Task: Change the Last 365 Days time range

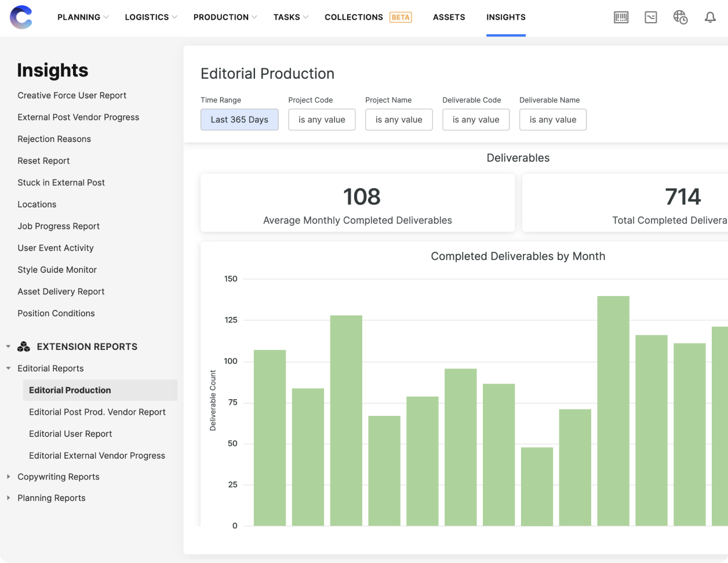Action: tap(239, 120)
